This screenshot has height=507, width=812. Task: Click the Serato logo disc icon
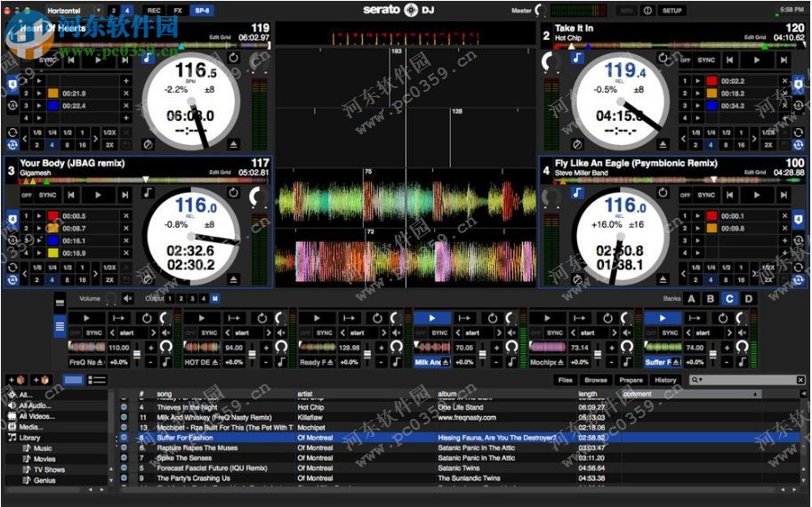411,10
